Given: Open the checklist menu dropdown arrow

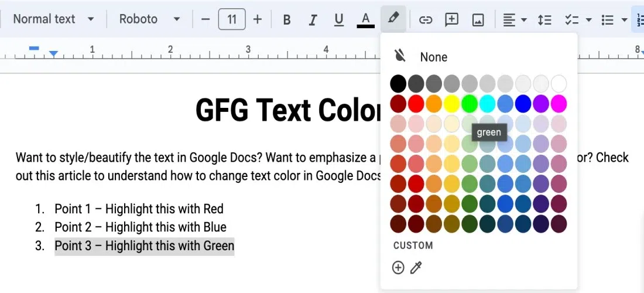Looking at the screenshot, I should pyautogui.click(x=588, y=19).
